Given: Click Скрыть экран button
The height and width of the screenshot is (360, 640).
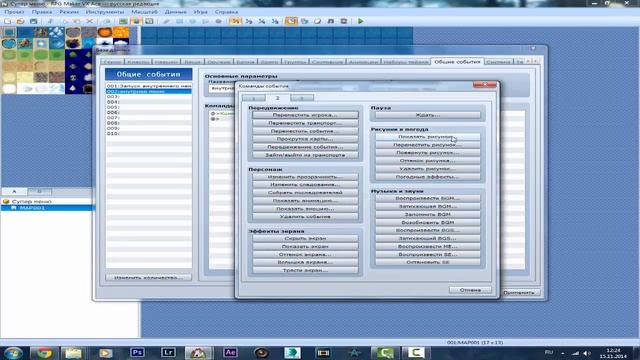Looking at the screenshot, I should pyautogui.click(x=305, y=238).
